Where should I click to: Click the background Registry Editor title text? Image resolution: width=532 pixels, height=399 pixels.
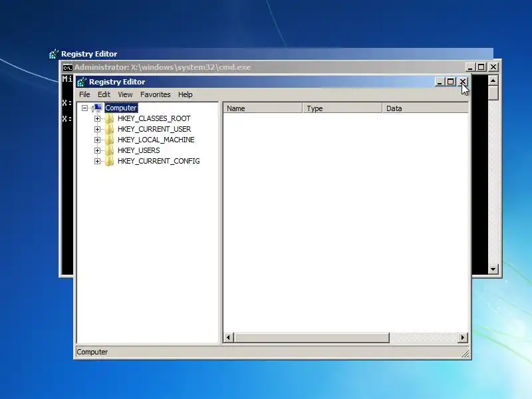point(89,54)
